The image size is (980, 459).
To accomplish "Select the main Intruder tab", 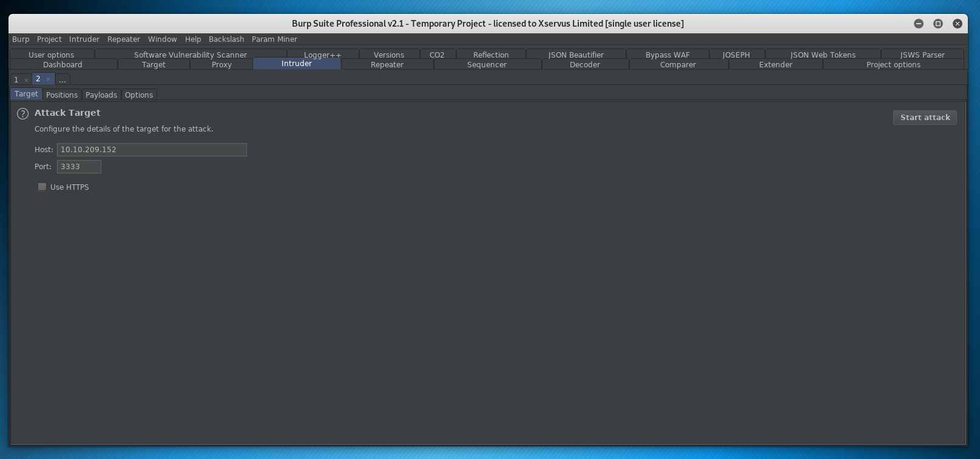I will point(297,64).
